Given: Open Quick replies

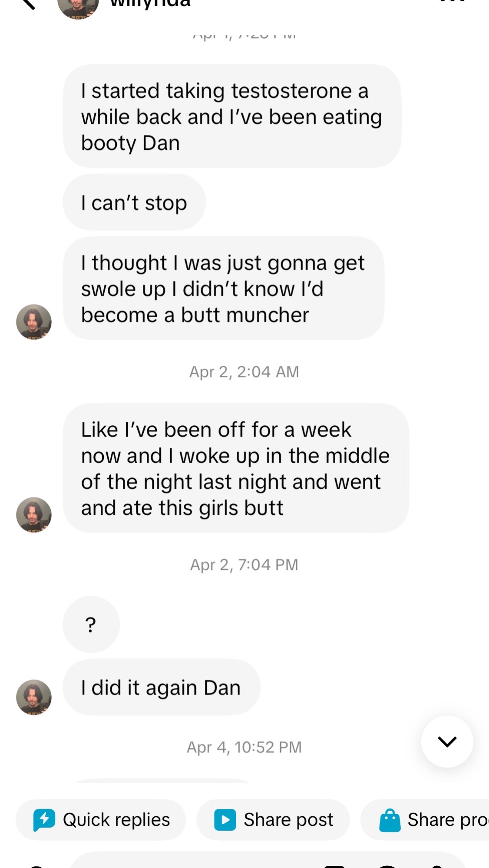Looking at the screenshot, I should [x=101, y=820].
